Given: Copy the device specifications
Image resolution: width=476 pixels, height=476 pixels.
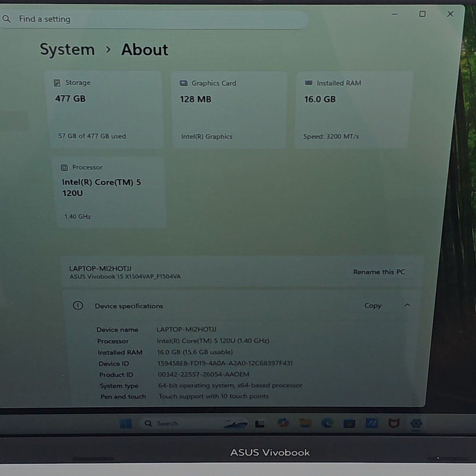Looking at the screenshot, I should [x=373, y=306].
